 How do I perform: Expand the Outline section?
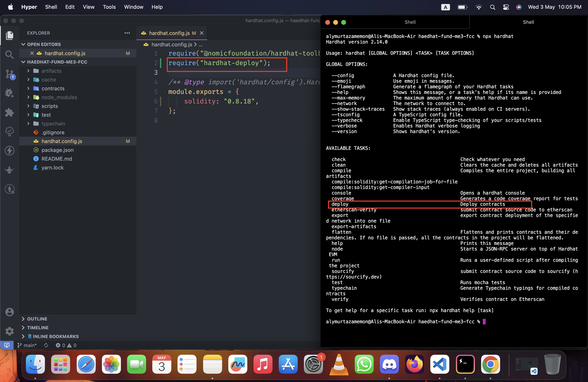click(78, 319)
